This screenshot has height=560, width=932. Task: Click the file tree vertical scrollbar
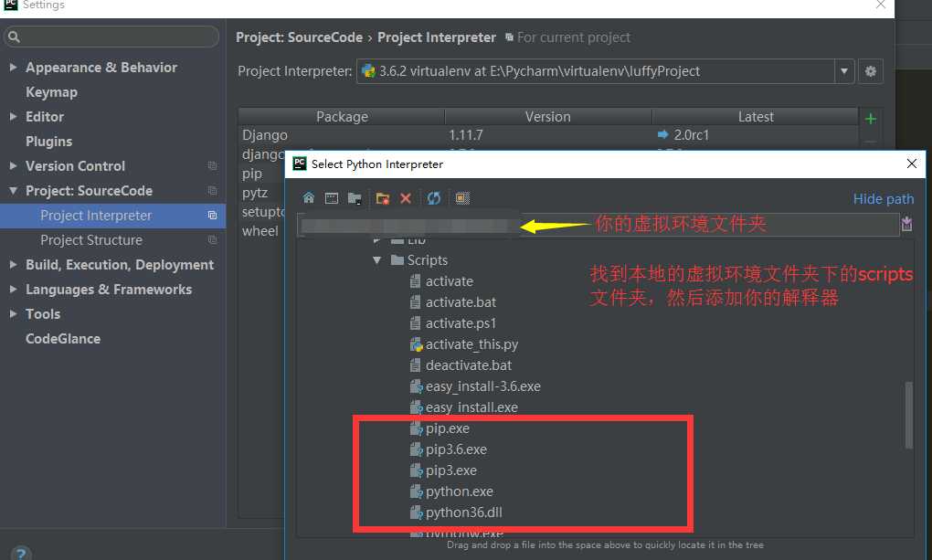pos(908,415)
